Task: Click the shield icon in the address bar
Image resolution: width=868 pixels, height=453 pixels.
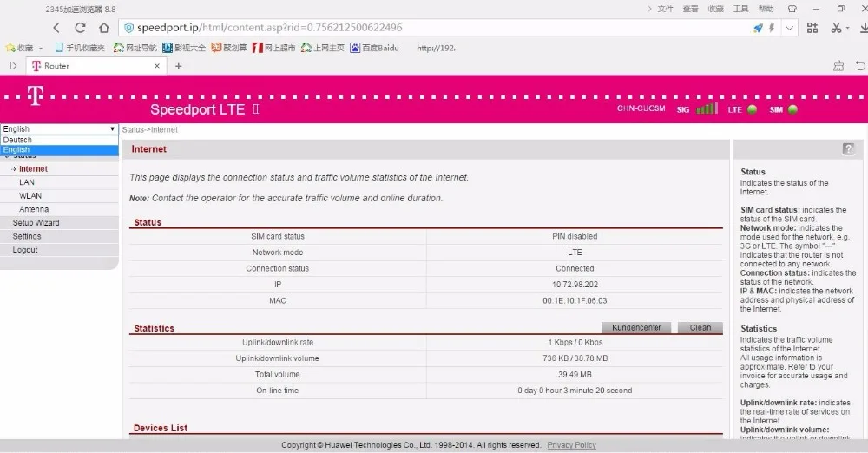Action: [x=129, y=28]
